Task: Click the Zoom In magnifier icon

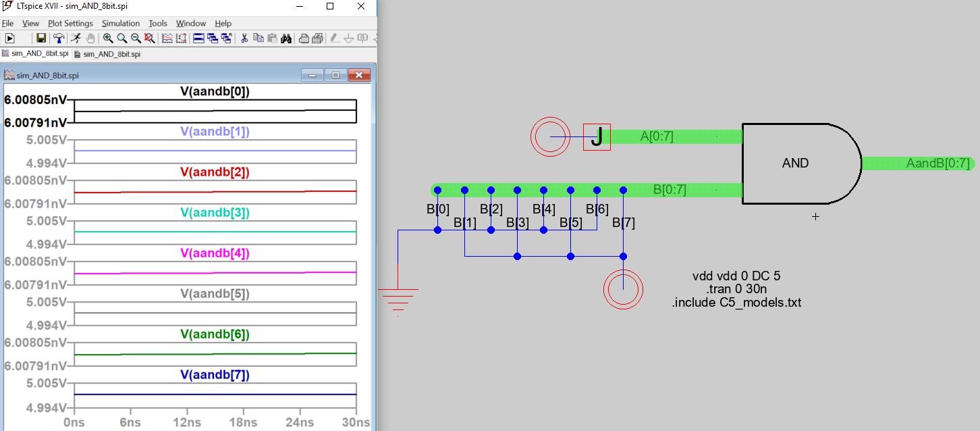Action: point(108,39)
